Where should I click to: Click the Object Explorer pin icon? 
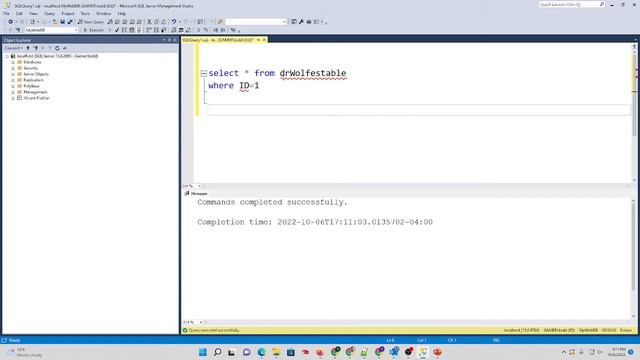pos(169,40)
